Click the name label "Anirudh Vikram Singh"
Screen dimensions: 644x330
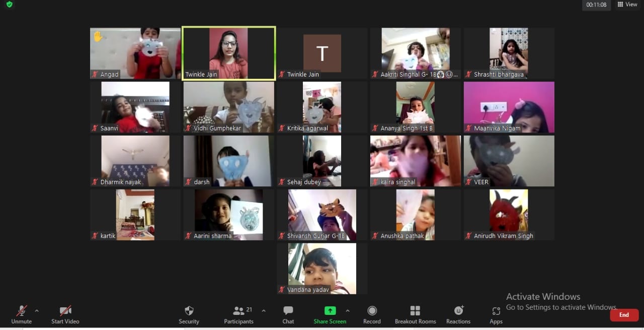(x=504, y=236)
